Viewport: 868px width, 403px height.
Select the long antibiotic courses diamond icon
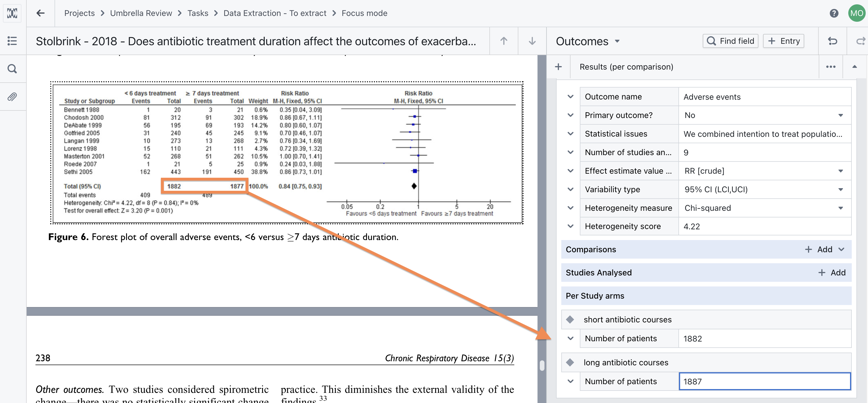(570, 362)
